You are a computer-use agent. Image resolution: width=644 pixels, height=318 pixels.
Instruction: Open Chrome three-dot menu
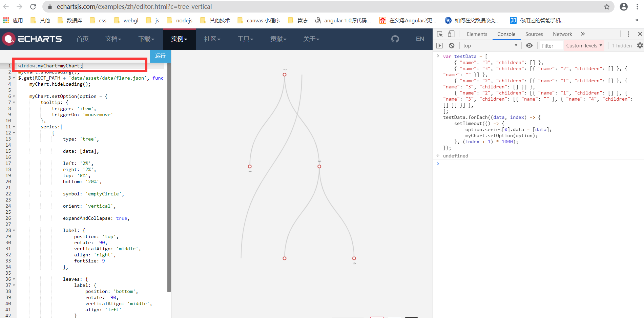click(637, 7)
